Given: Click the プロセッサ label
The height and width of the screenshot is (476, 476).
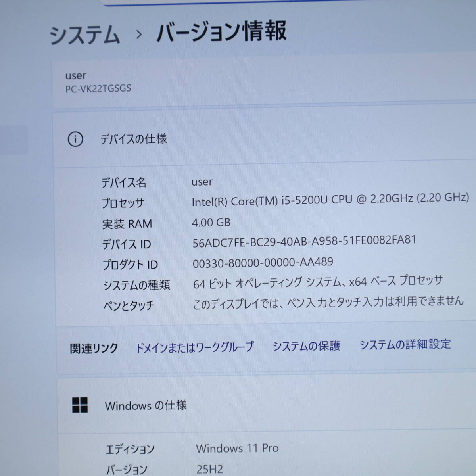Looking at the screenshot, I should point(123,203).
